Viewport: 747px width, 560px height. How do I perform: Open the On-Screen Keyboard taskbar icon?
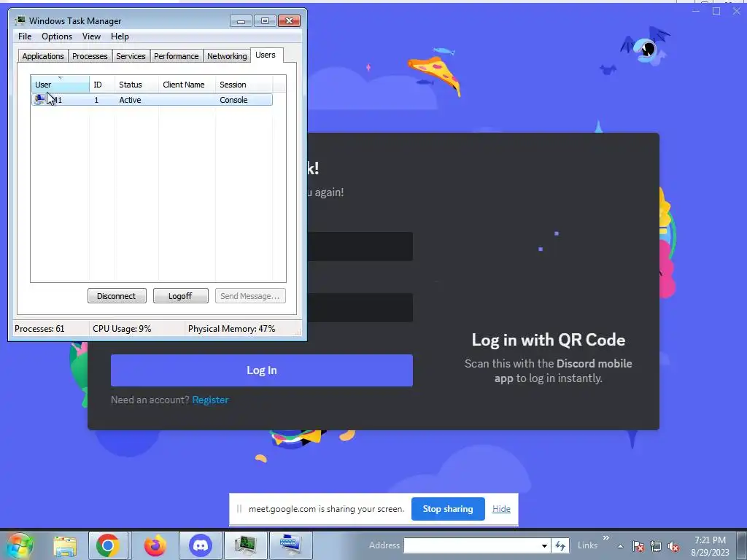290,545
